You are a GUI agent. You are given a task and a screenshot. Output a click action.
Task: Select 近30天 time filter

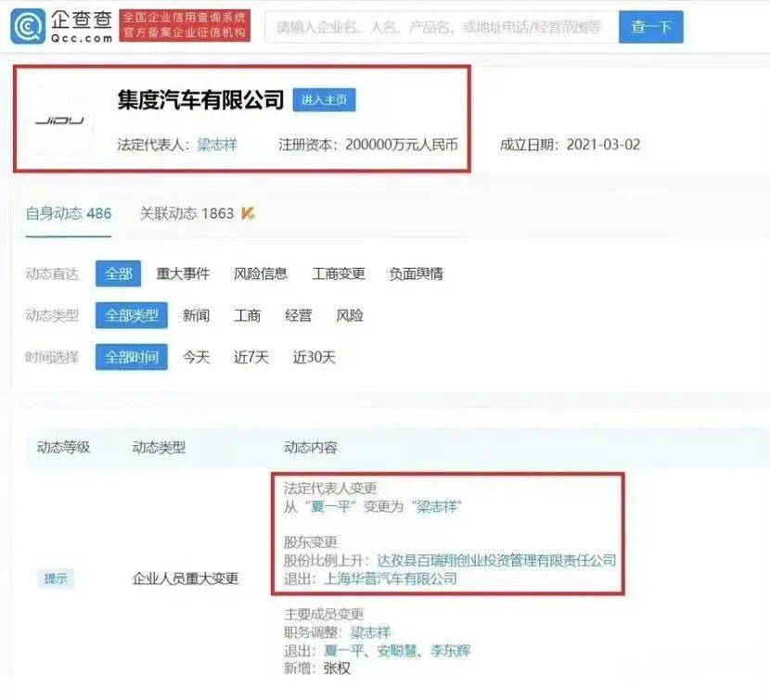point(314,357)
